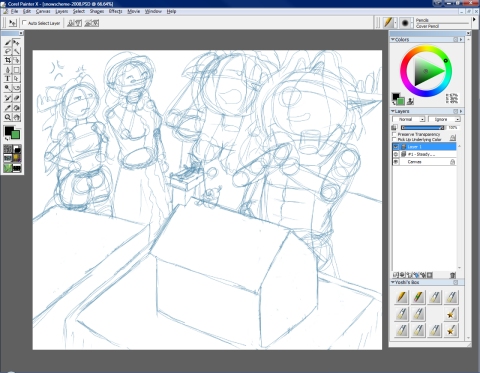This screenshot has width=480, height=373.
Task: Click the first pencil brush in custom palette
Action: [x=402, y=297]
